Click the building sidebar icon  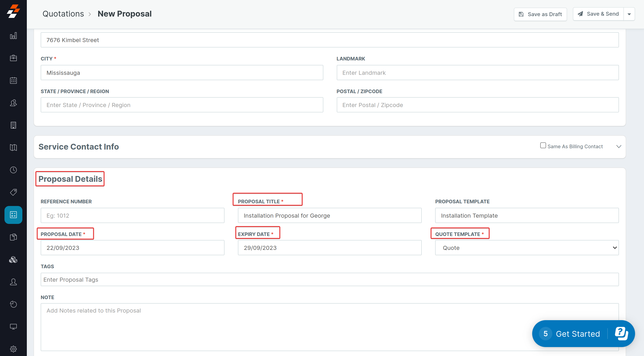13,125
